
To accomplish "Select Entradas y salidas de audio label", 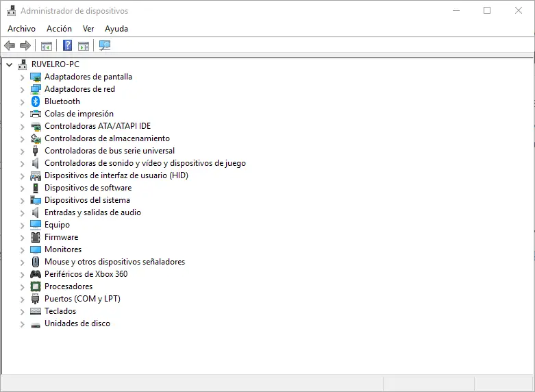I will [x=92, y=212].
